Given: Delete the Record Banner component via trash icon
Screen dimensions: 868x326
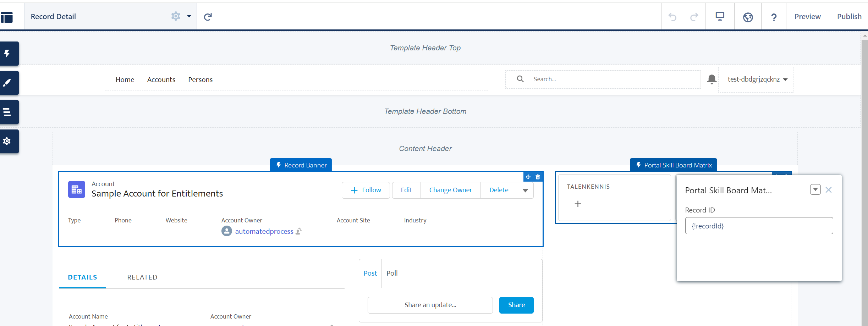Looking at the screenshot, I should [x=538, y=177].
